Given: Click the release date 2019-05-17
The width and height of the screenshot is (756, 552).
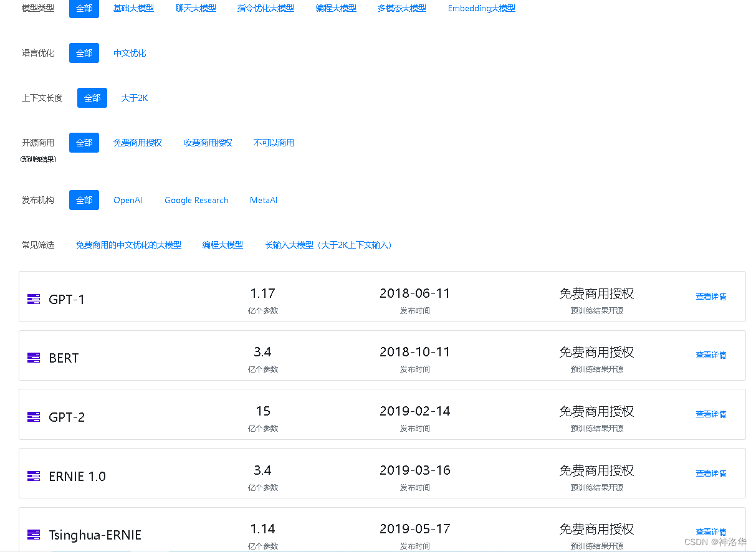Looking at the screenshot, I should coord(415,529).
